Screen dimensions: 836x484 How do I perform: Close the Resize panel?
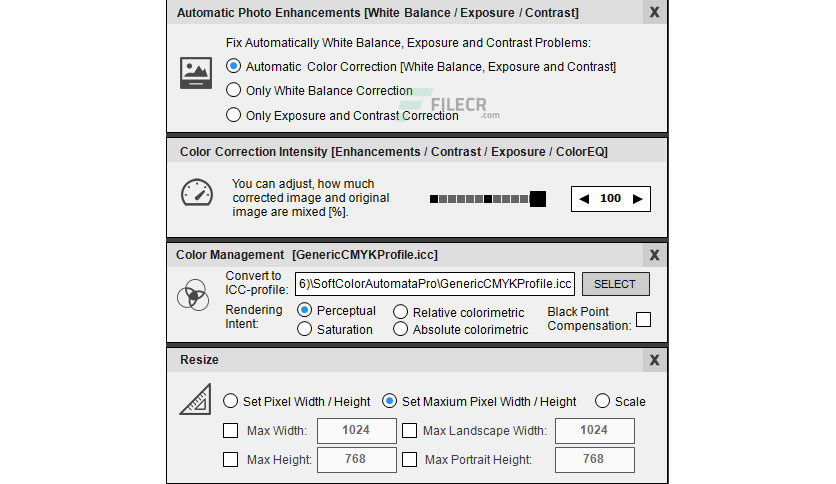point(654,360)
